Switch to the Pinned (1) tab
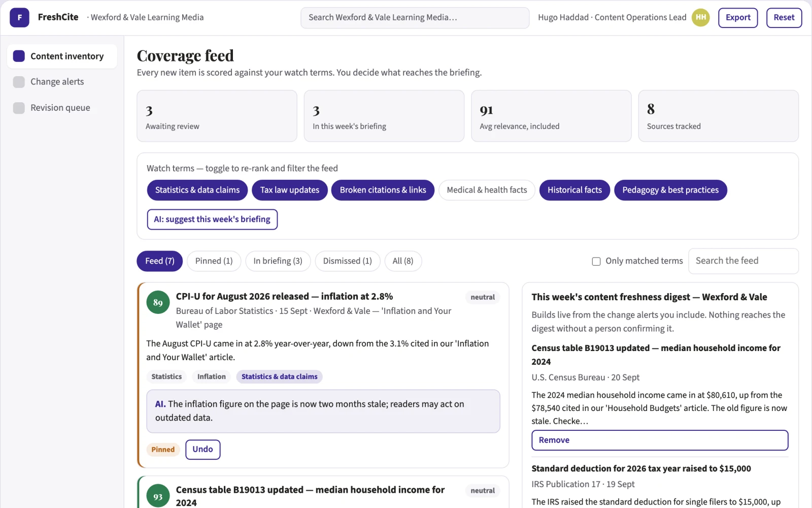The width and height of the screenshot is (812, 508). point(214,261)
